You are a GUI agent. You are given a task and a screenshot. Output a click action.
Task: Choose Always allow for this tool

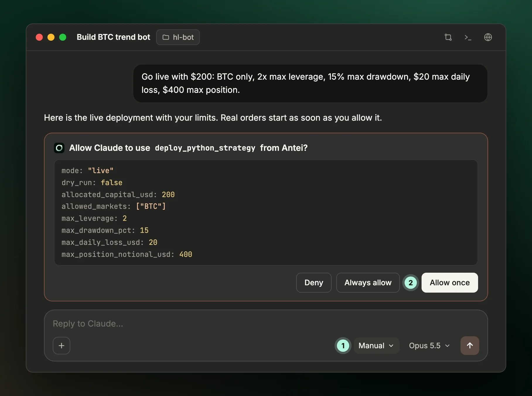point(368,283)
